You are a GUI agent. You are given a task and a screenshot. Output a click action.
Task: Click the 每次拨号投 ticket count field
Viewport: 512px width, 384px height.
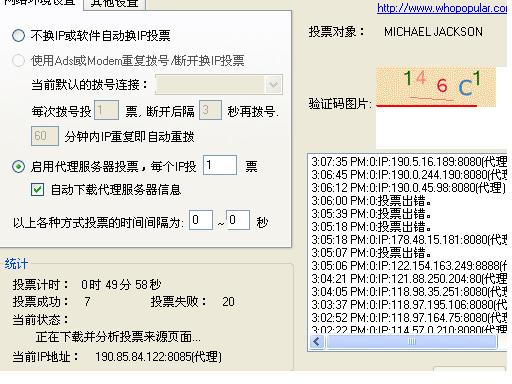click(106, 110)
